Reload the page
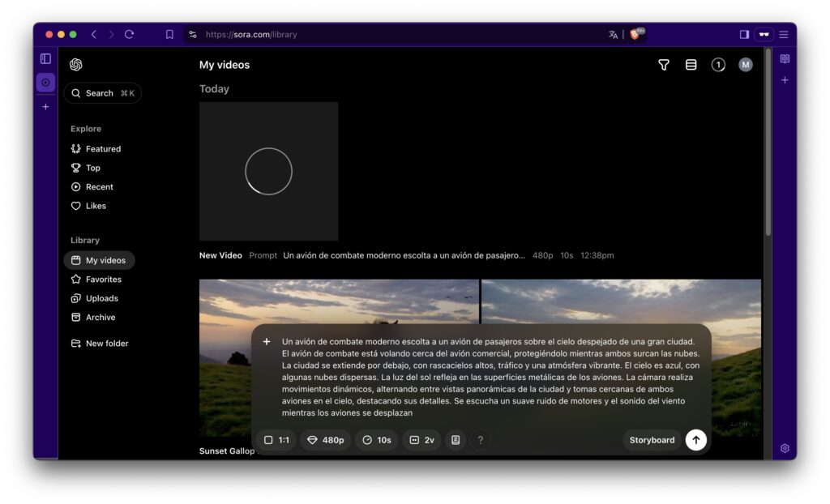 click(129, 34)
